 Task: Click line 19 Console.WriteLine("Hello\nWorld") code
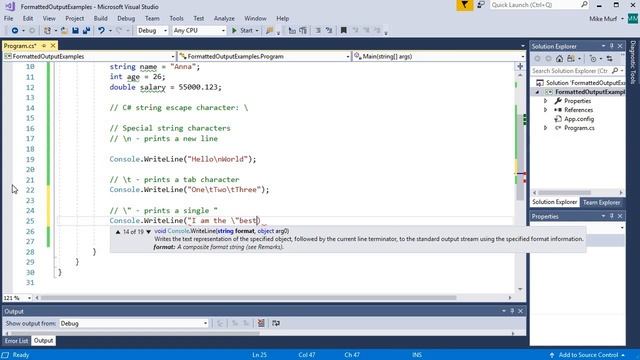182,159
